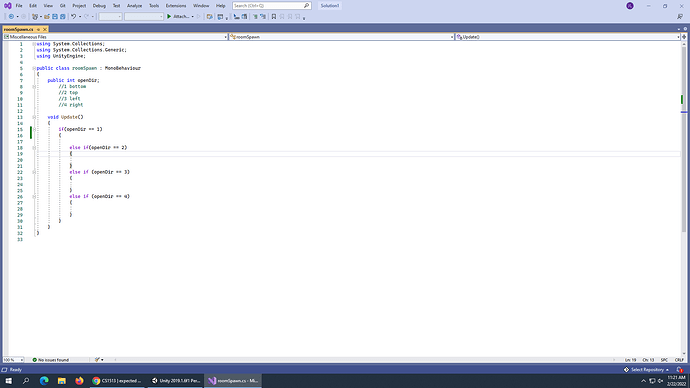This screenshot has width=690, height=388.
Task: Open the Debug menu
Action: click(99, 6)
